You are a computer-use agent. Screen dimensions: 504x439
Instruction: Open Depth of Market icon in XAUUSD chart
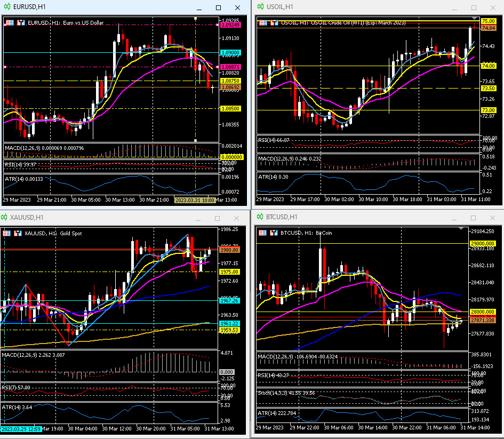click(7, 233)
